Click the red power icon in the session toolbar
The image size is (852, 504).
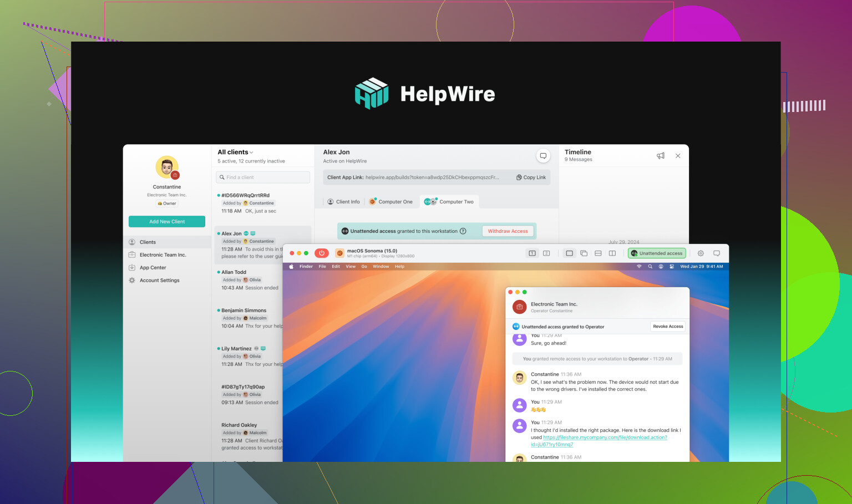[321, 252]
